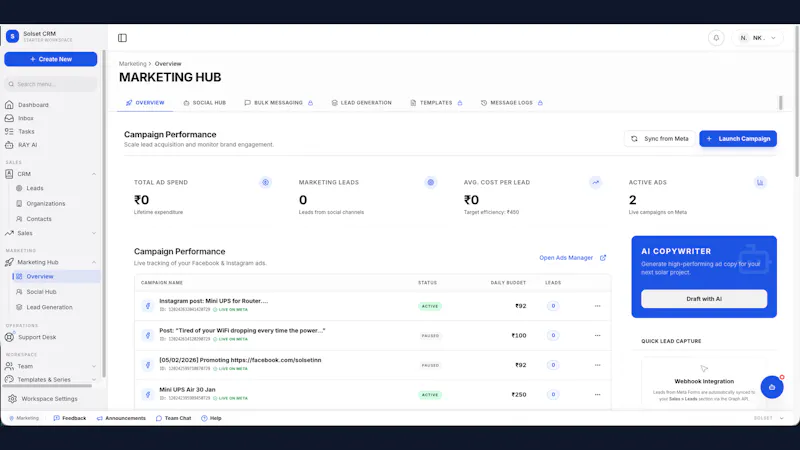Open more options for Instagram post campaign
The image size is (800, 450).
pyautogui.click(x=597, y=306)
